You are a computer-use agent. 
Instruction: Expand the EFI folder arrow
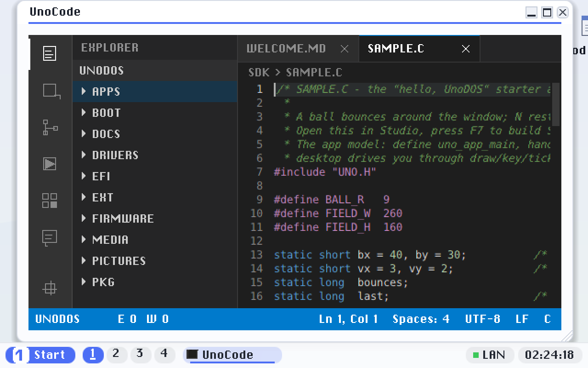click(x=84, y=176)
